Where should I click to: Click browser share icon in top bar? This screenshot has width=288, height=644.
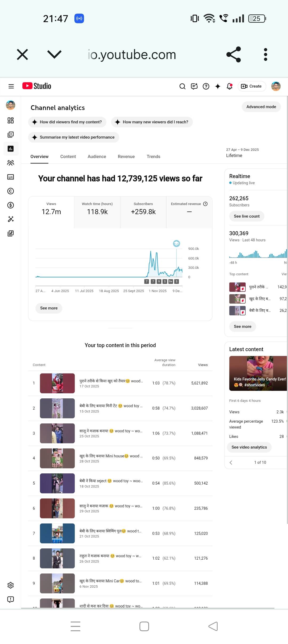(234, 54)
